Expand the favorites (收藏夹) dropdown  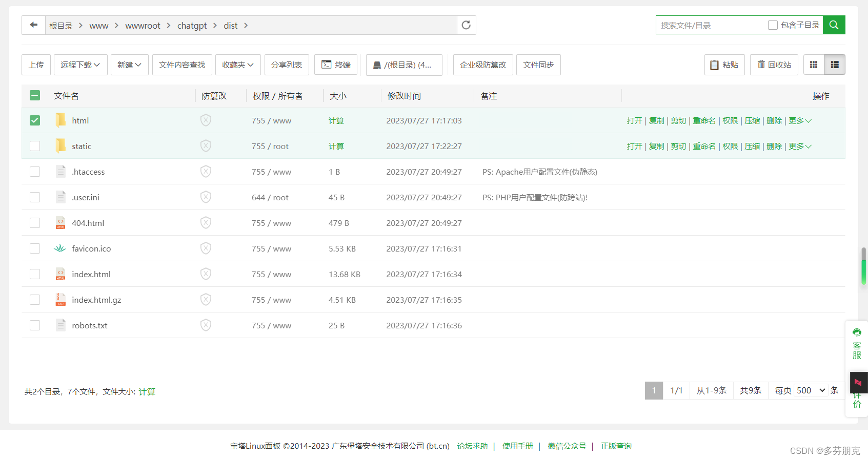[x=238, y=65]
